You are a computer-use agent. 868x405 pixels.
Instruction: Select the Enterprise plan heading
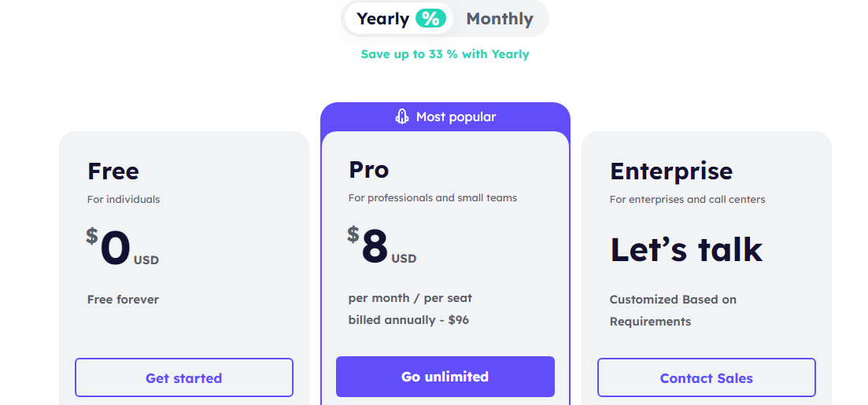tap(671, 171)
